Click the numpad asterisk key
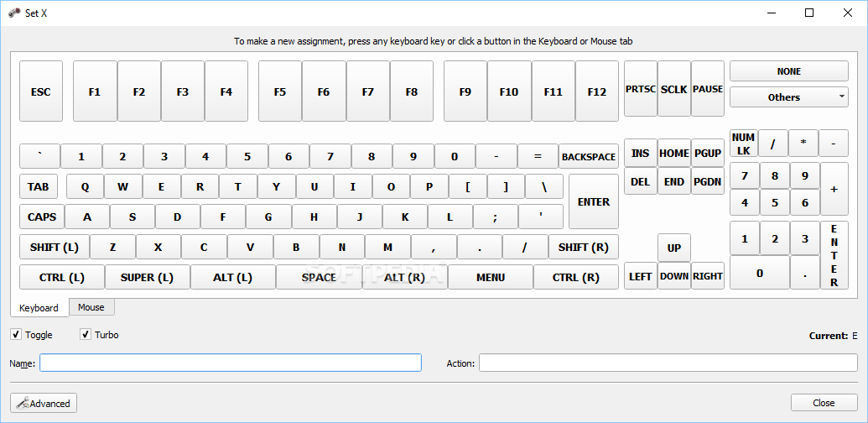This screenshot has width=868, height=423. coord(803,144)
